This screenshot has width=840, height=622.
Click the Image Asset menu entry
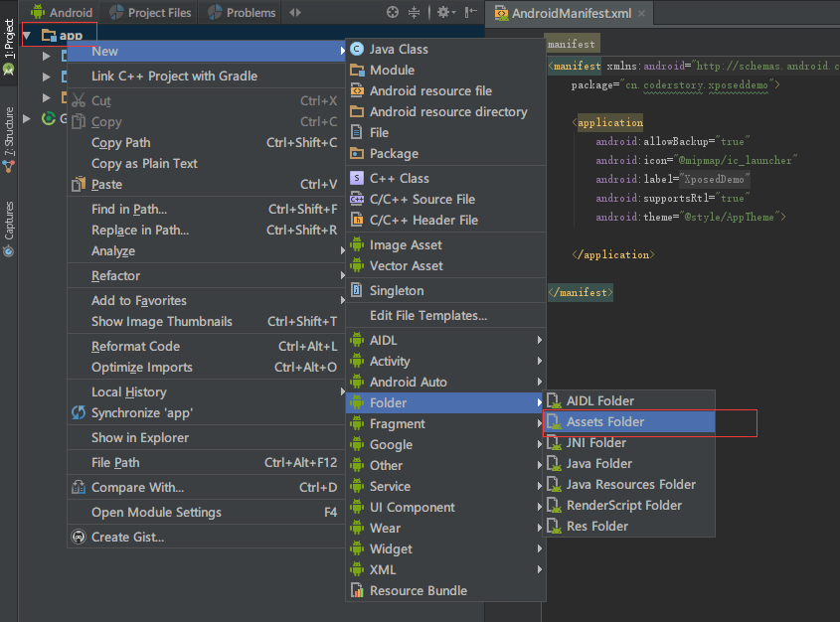pyautogui.click(x=406, y=244)
